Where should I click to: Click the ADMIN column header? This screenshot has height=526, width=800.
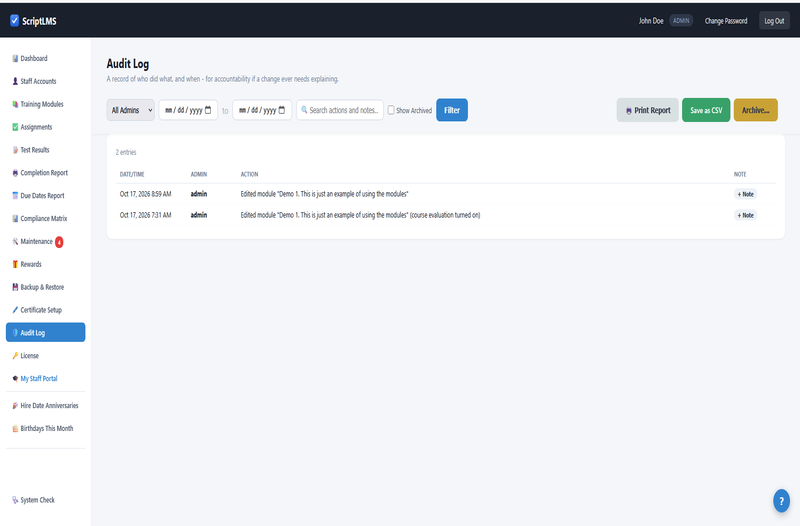tap(199, 174)
